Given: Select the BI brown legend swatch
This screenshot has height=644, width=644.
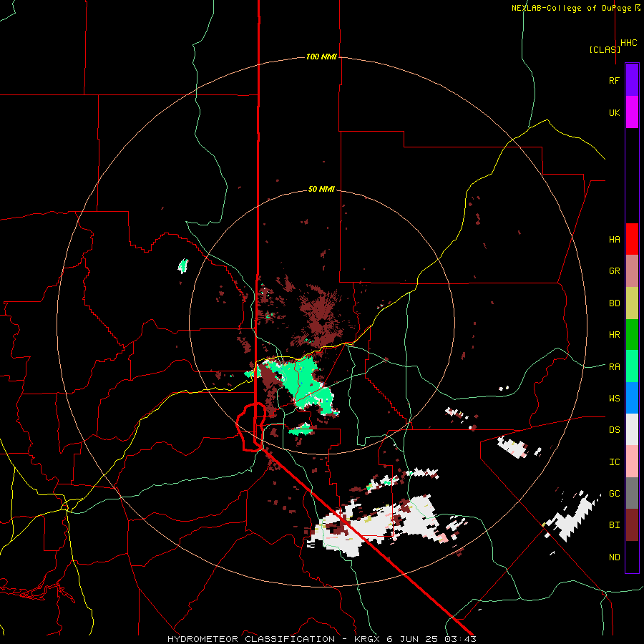Looking at the screenshot, I should 632,525.
